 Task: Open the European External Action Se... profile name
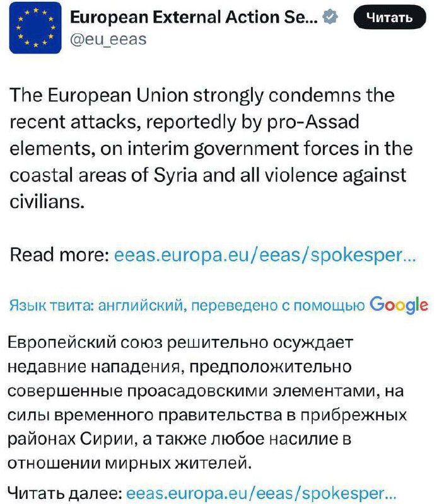click(193, 18)
